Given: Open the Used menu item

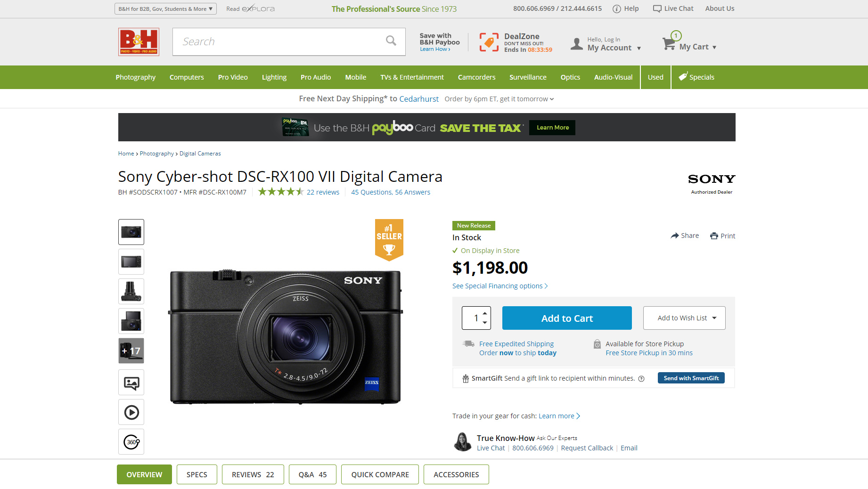Looking at the screenshot, I should (655, 77).
